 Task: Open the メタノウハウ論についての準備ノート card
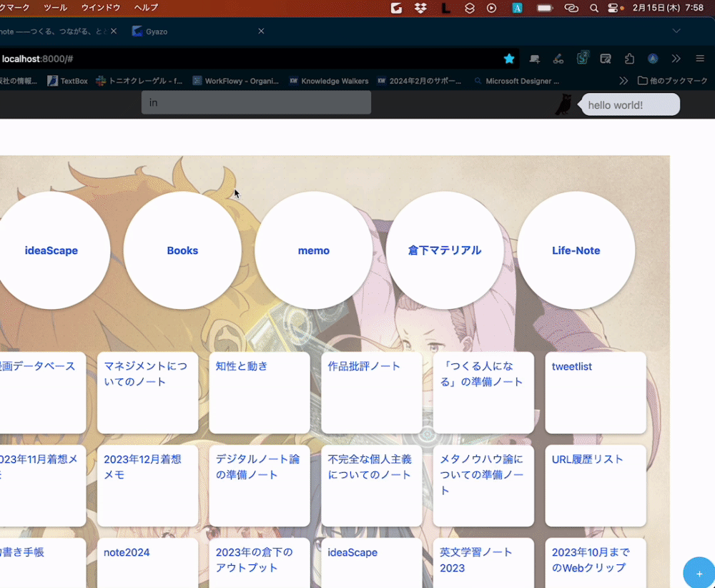[483, 486]
